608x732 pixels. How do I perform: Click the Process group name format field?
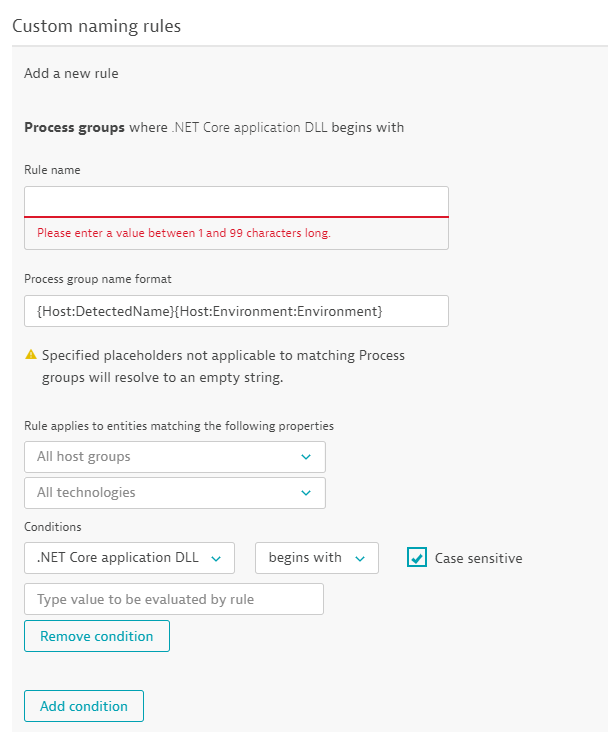click(x=236, y=311)
